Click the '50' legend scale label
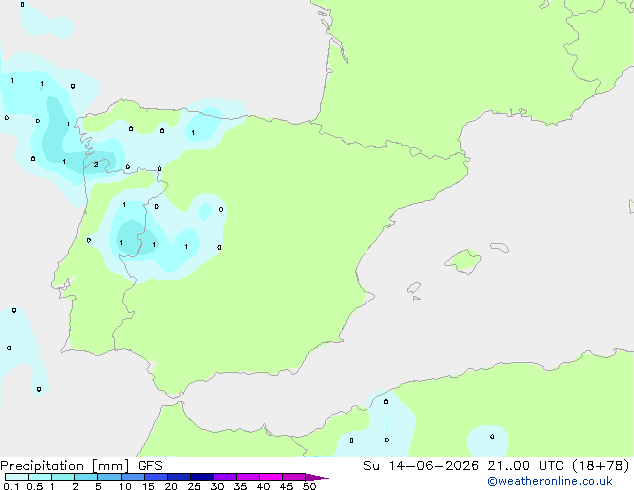This screenshot has height=490, width=634. click(309, 486)
